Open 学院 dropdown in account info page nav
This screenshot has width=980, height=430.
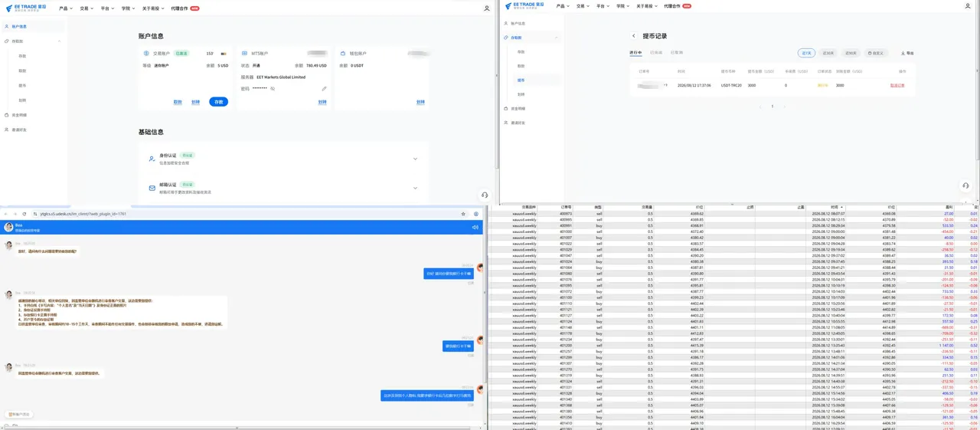pos(128,8)
